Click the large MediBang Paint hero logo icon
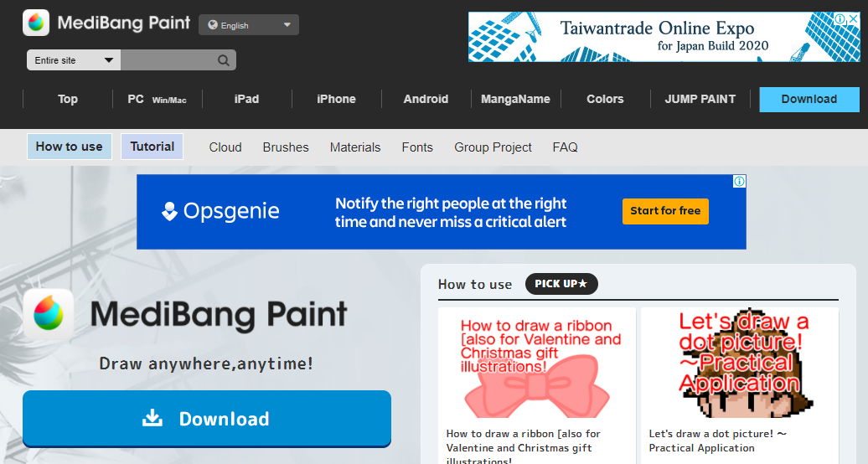Screen dimensions: 868x464 (48, 314)
